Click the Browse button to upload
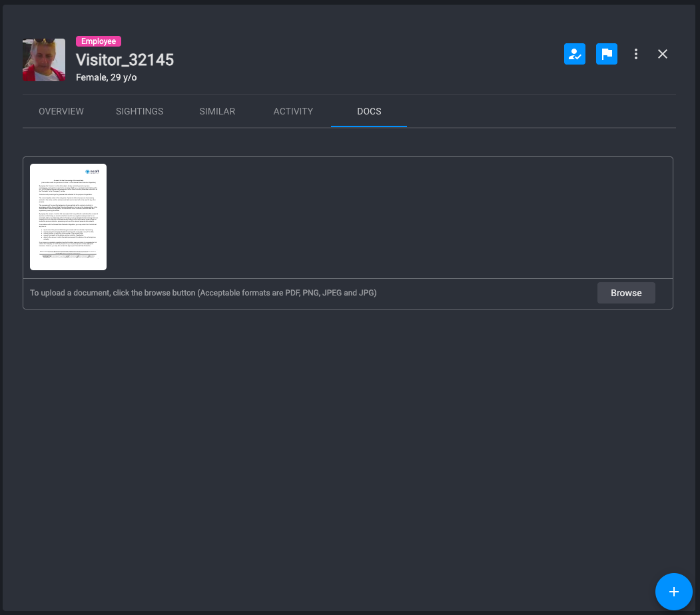Image resolution: width=700 pixels, height=615 pixels. click(x=626, y=293)
